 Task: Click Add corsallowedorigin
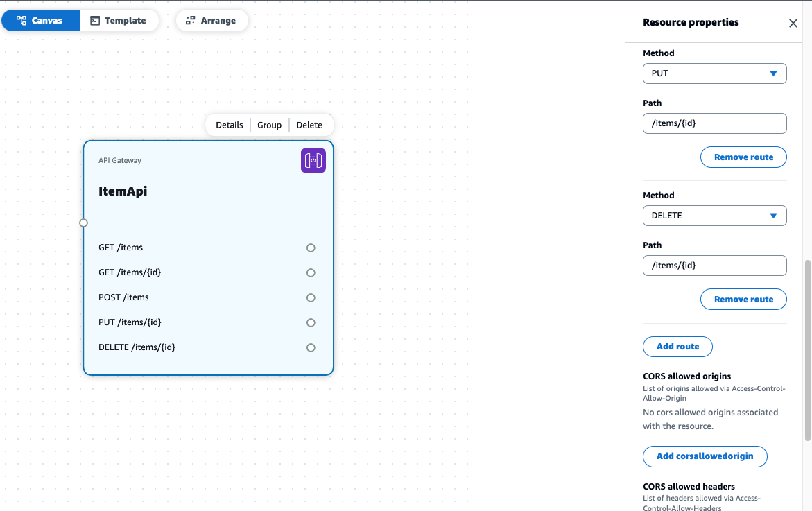pyautogui.click(x=705, y=456)
